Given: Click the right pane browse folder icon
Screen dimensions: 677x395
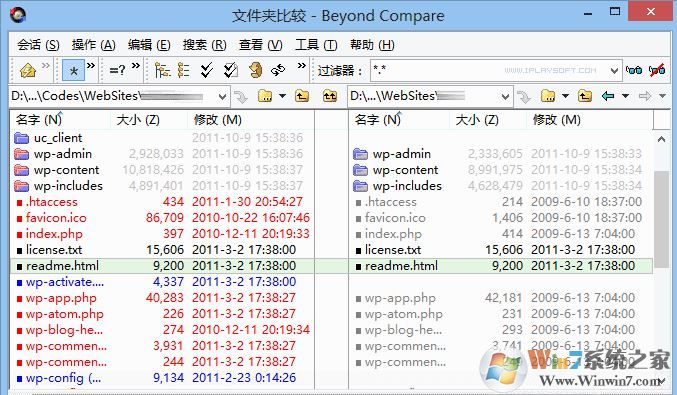Looking at the screenshot, I should (x=548, y=96).
